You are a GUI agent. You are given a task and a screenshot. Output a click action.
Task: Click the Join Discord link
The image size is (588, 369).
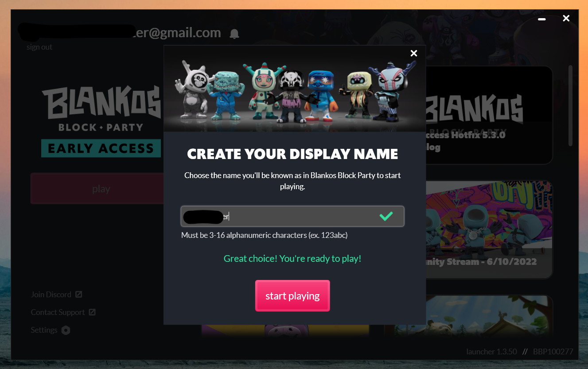coord(51,295)
